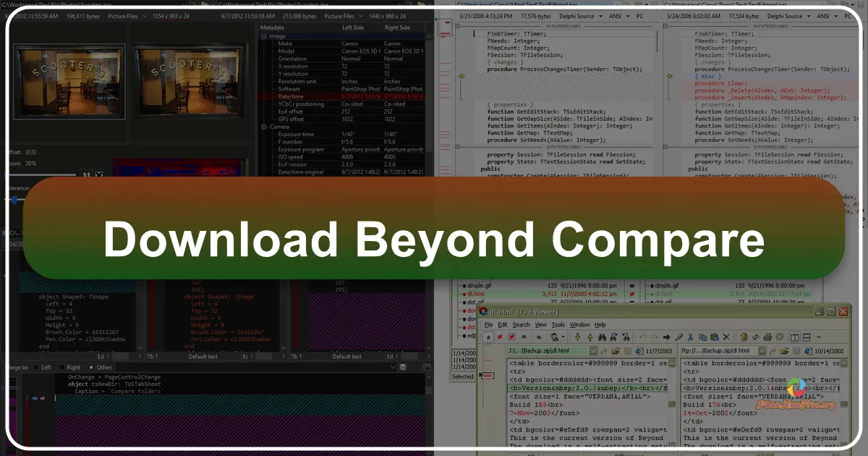Select the Left merge radio button
Image resolution: width=868 pixels, height=456 pixels.
36,367
